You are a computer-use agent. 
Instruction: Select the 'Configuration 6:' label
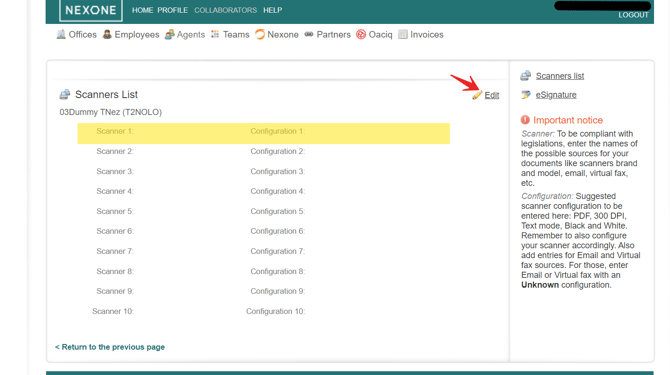click(277, 231)
